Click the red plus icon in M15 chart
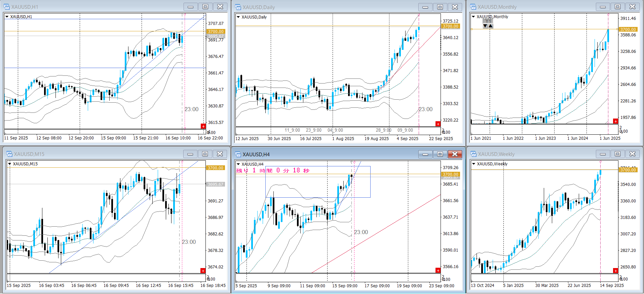This screenshot has width=644, height=294. pos(203,270)
